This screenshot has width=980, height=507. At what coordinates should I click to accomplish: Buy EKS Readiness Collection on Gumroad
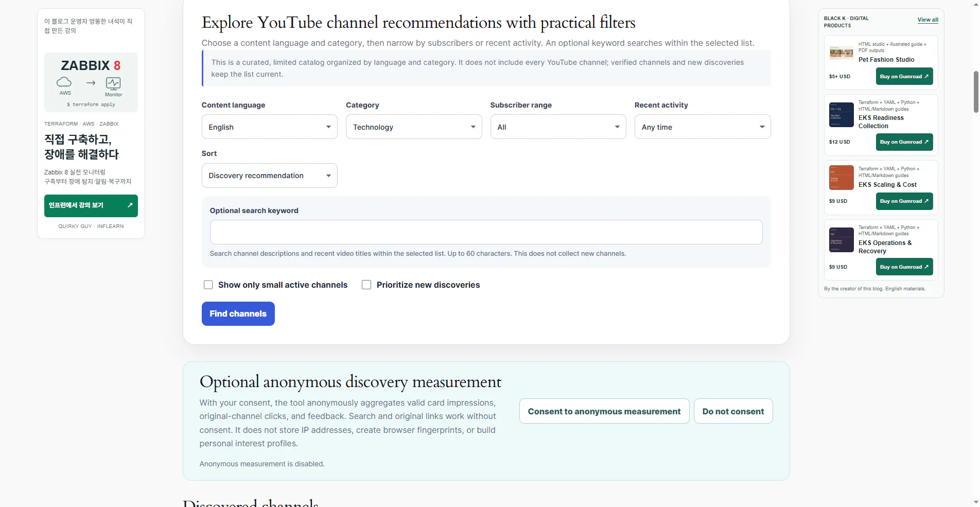tap(904, 142)
